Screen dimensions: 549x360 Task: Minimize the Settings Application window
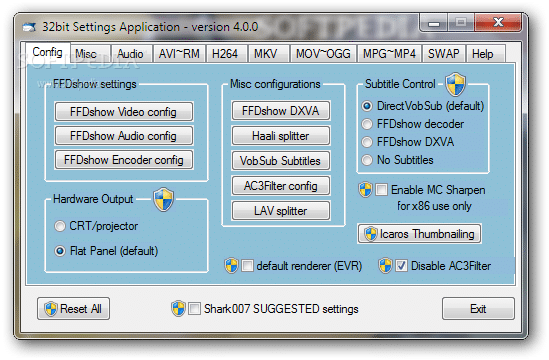point(434,23)
